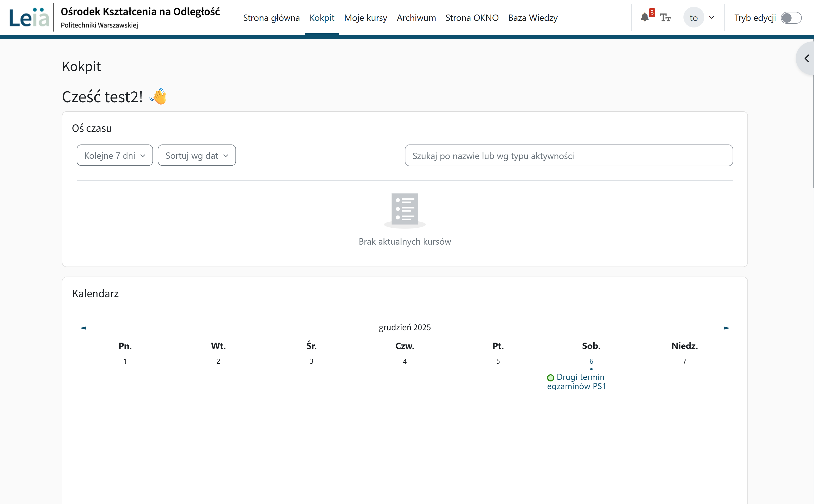The height and width of the screenshot is (504, 814).
Task: Click the font size accessibility icon
Action: (x=665, y=17)
